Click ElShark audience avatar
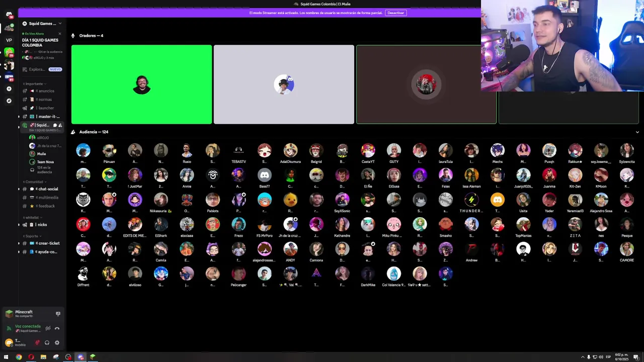The width and height of the screenshot is (644, 362). tap(161, 224)
